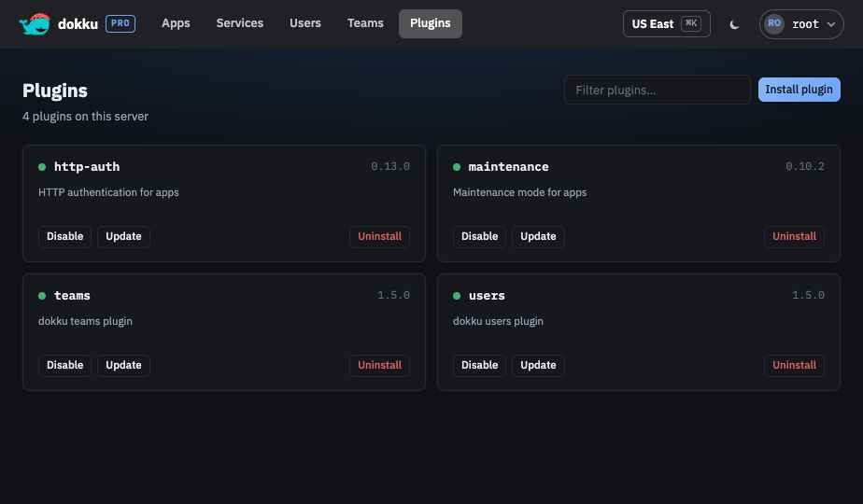
Task: Update the maintenance plugin
Action: coord(538,236)
